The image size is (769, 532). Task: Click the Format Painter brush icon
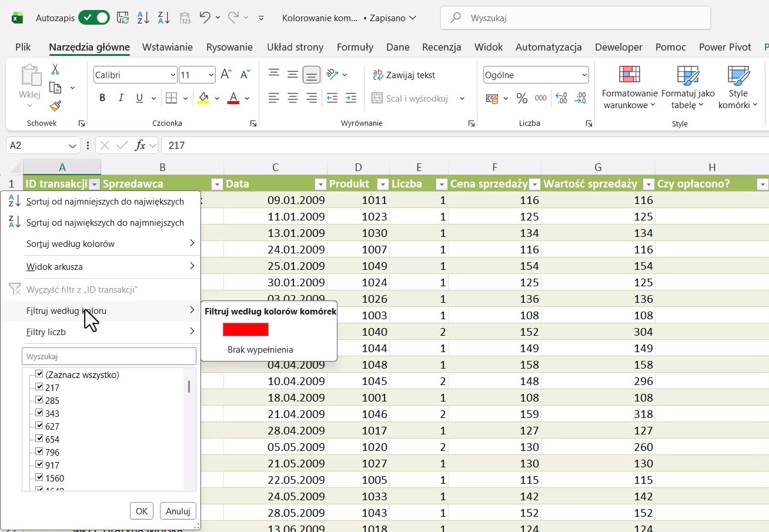click(55, 106)
